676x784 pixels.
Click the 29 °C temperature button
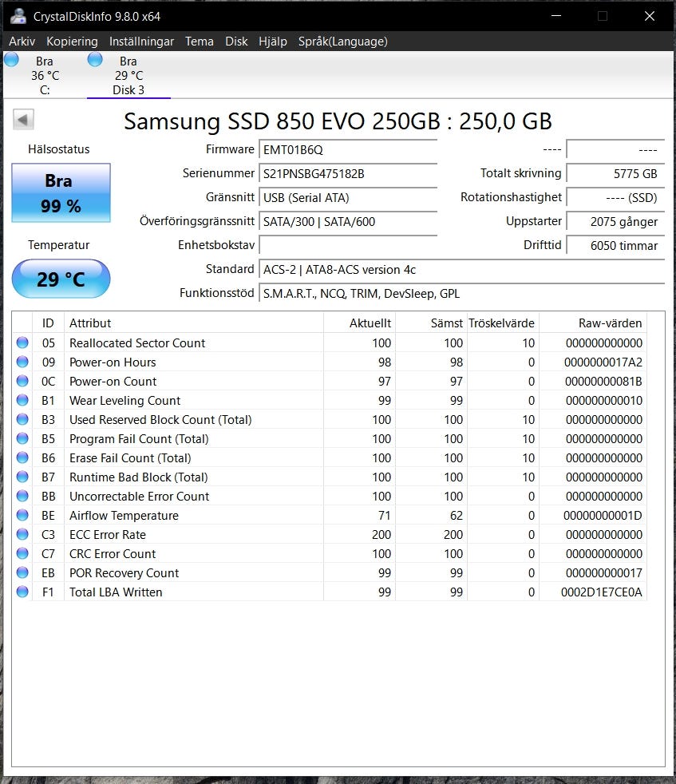point(61,279)
